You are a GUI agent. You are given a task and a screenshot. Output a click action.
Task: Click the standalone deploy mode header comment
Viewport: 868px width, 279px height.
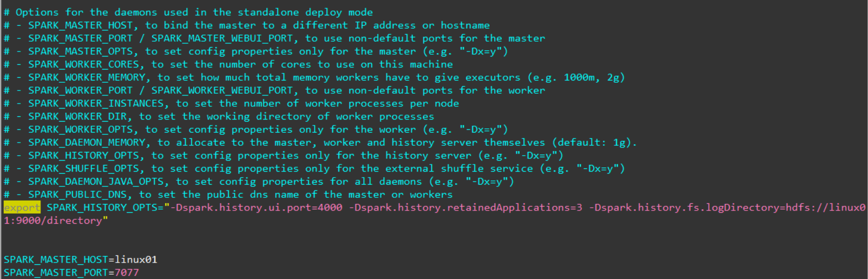(188, 12)
